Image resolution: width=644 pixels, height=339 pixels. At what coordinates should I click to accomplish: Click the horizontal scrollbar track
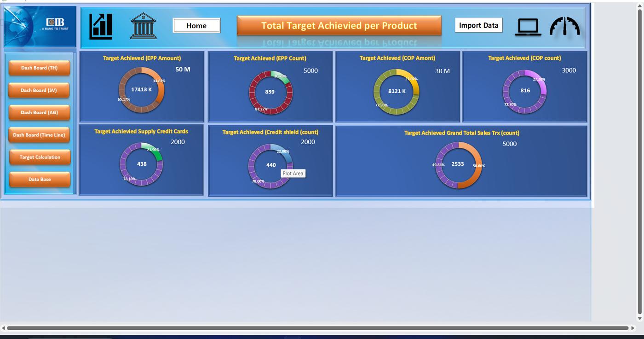[317, 328]
